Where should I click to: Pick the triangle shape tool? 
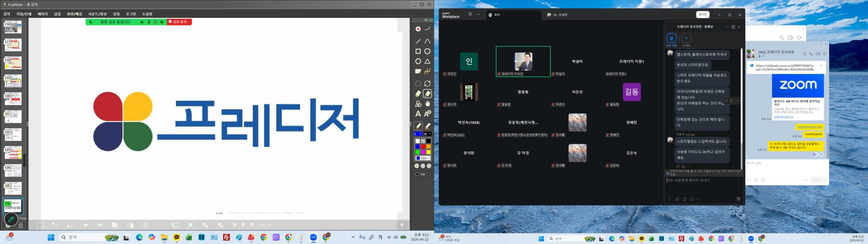[427, 61]
